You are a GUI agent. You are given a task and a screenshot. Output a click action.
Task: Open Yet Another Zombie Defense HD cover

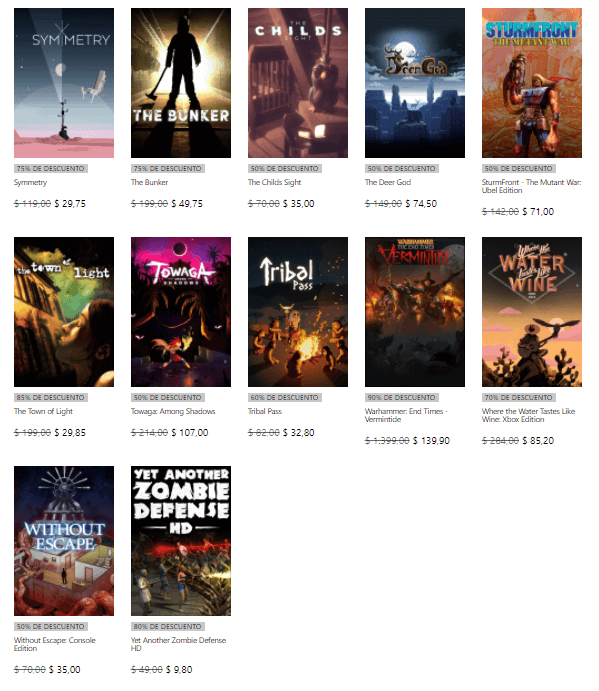[181, 541]
